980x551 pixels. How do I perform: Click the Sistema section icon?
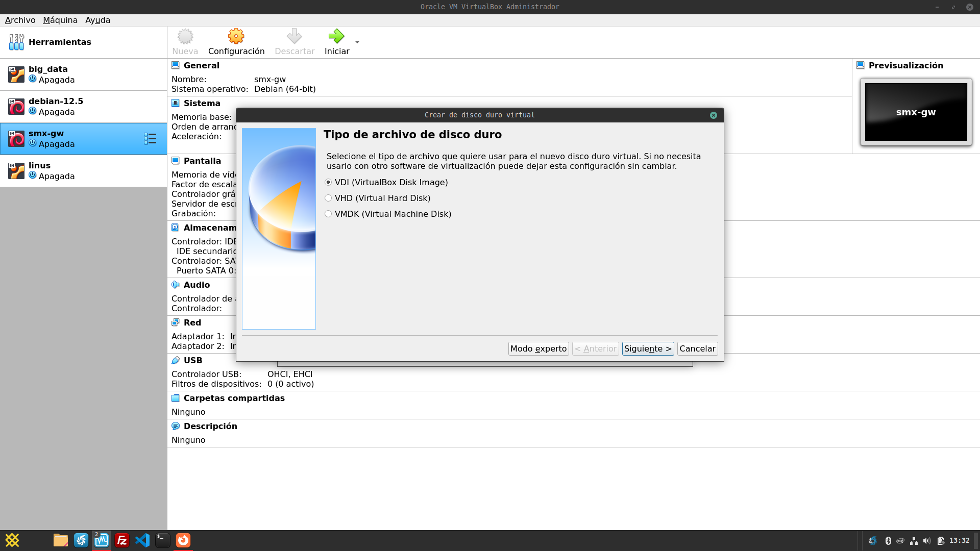coord(176,103)
